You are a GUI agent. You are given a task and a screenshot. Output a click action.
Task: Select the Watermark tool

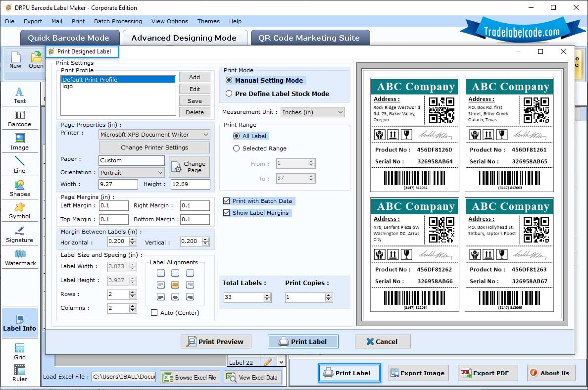click(20, 258)
